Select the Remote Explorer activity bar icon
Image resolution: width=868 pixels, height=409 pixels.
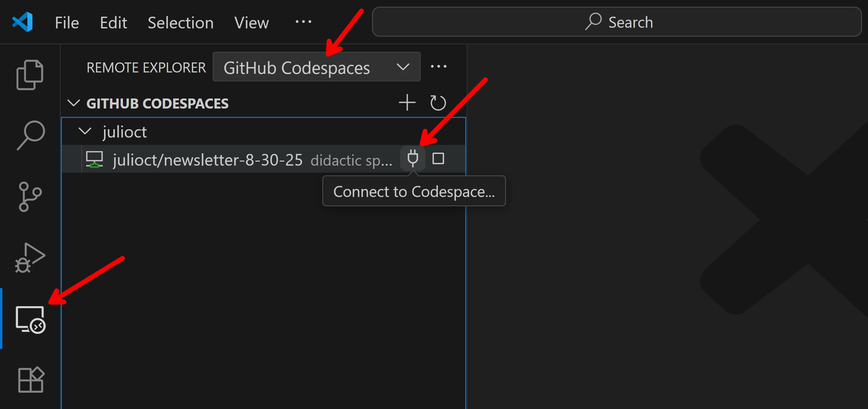[x=31, y=320]
